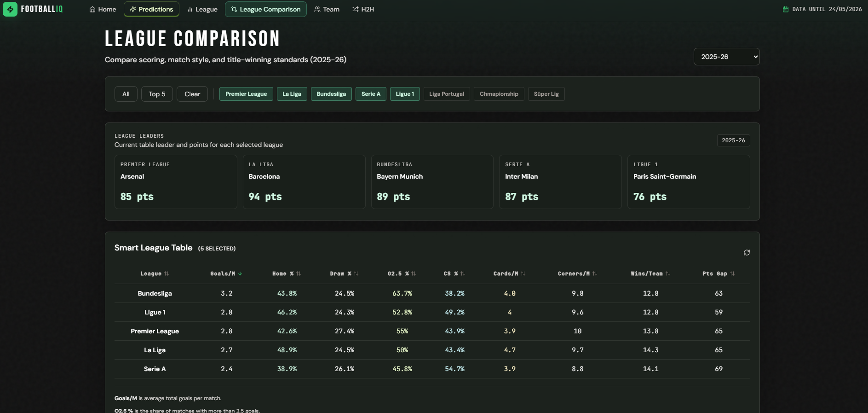Click Premier League's 27.4% Draw value
The image size is (868, 413).
point(345,331)
